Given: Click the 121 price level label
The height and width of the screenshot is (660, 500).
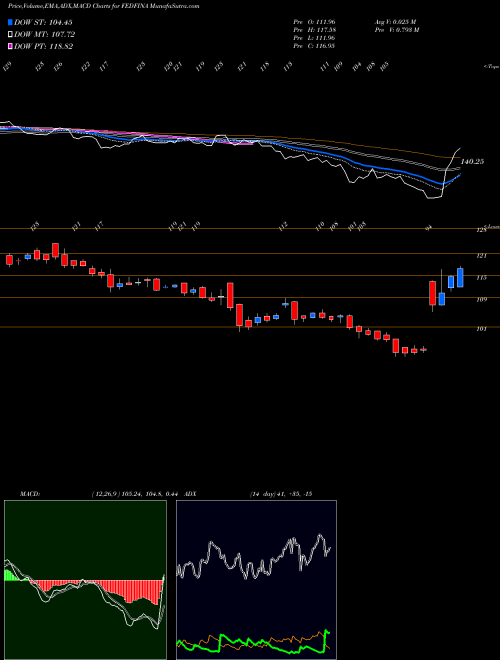Looking at the screenshot, I should (481, 255).
